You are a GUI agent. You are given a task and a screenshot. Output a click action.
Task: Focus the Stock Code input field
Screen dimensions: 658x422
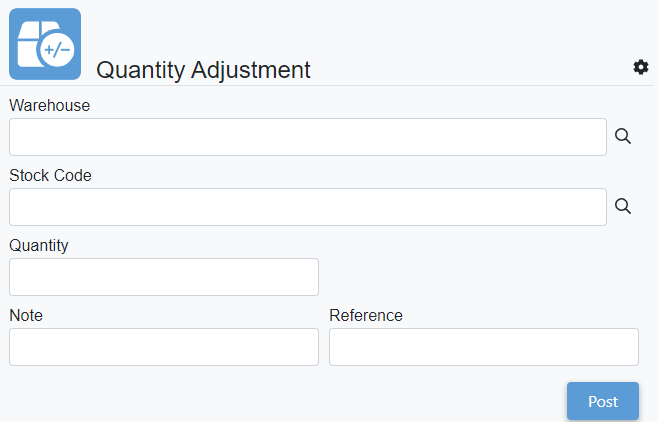(308, 207)
